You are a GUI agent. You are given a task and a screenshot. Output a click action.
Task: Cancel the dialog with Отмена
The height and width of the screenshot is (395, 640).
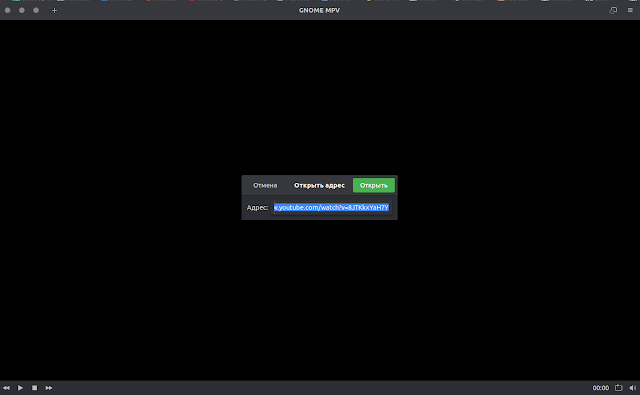tap(265, 185)
